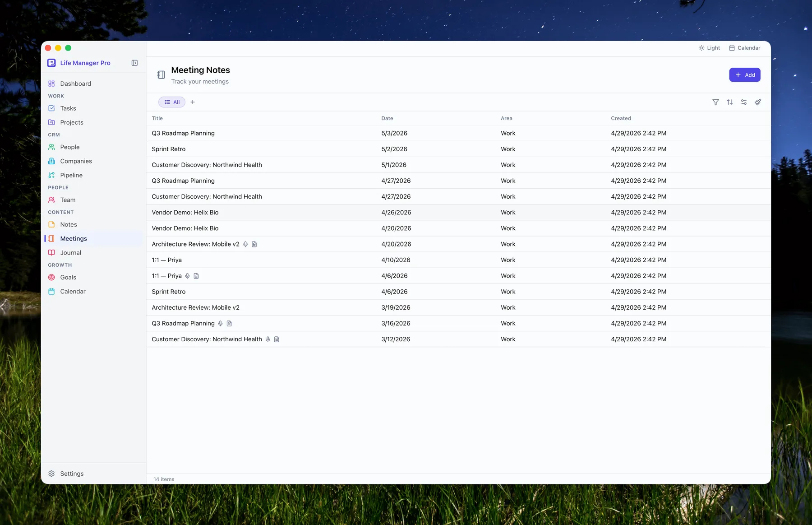Add a new view with plus icon
The width and height of the screenshot is (812, 525).
coord(193,102)
